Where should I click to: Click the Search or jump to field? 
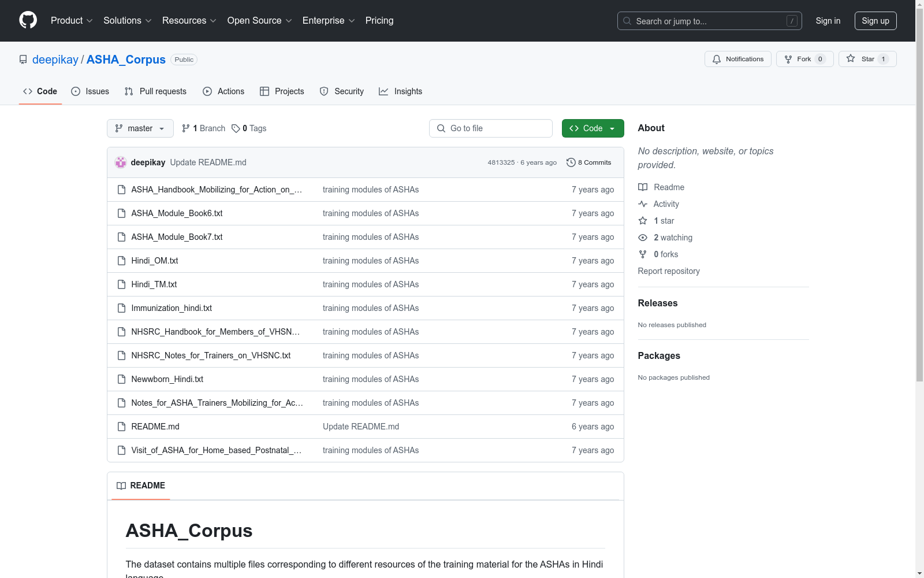pyautogui.click(x=710, y=21)
